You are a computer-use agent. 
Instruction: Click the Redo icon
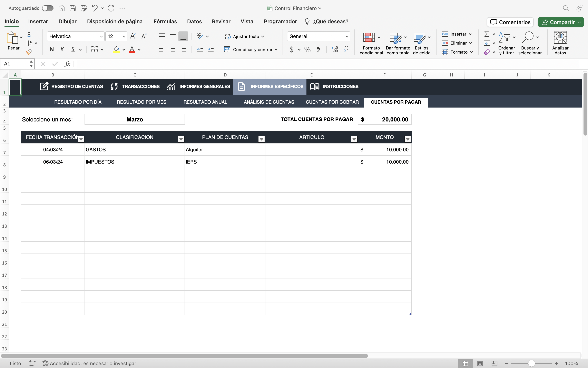[x=111, y=8]
